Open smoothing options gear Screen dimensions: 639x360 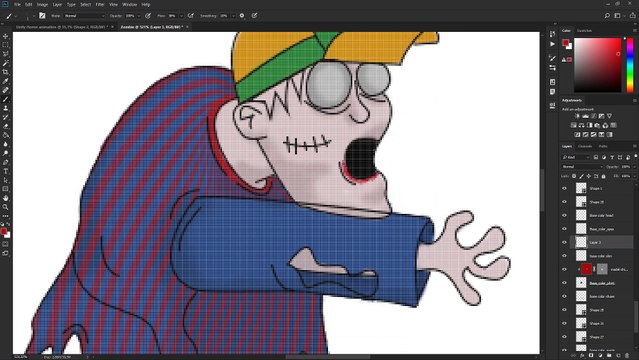coord(242,15)
